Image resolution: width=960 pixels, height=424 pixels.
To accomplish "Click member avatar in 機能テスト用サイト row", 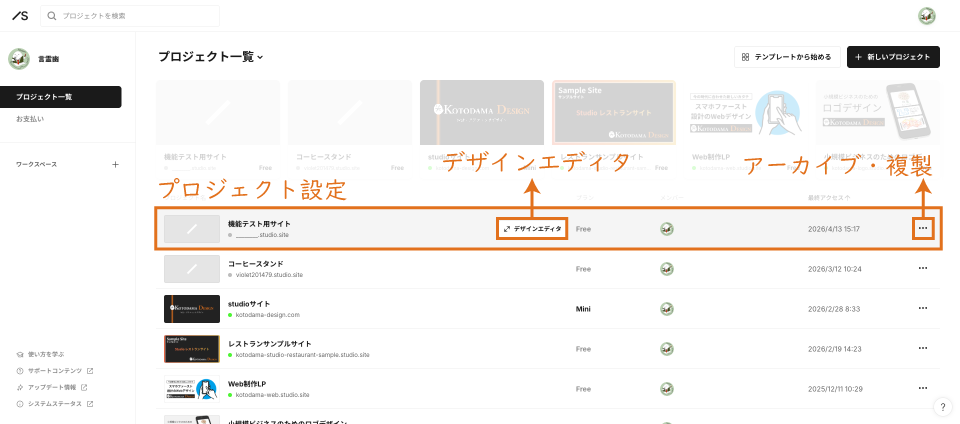I will 667,229.
